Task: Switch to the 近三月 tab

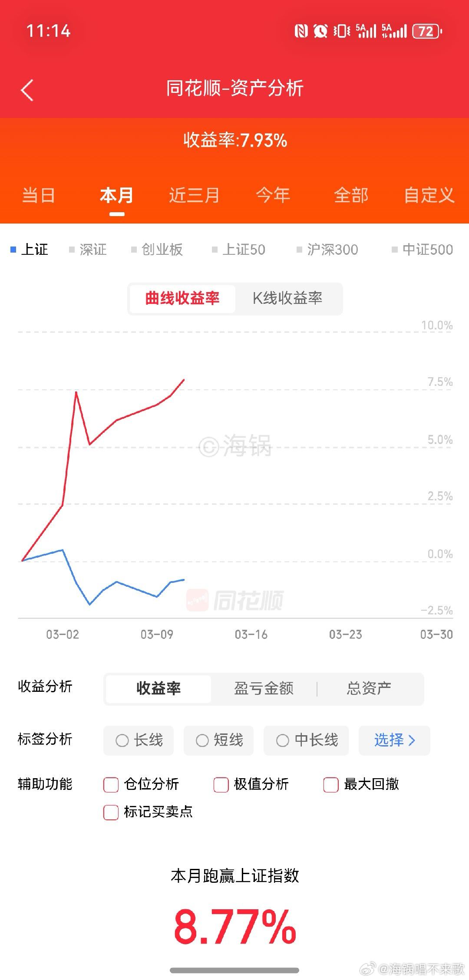Action: tap(194, 195)
